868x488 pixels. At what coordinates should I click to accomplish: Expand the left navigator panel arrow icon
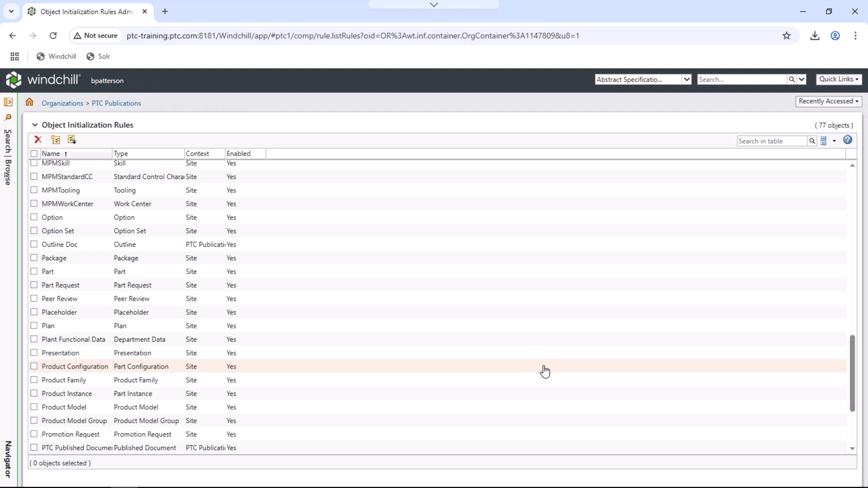[x=8, y=102]
